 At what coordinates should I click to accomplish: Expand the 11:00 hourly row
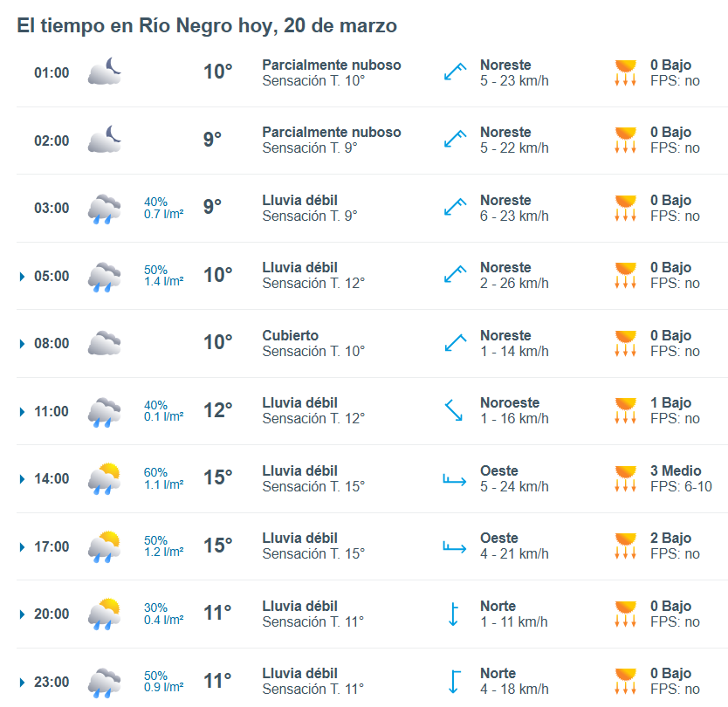(22, 412)
